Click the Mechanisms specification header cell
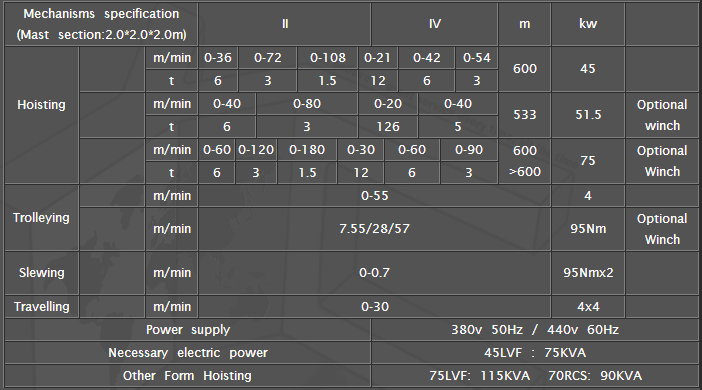This screenshot has height=390, width=702. [101, 24]
